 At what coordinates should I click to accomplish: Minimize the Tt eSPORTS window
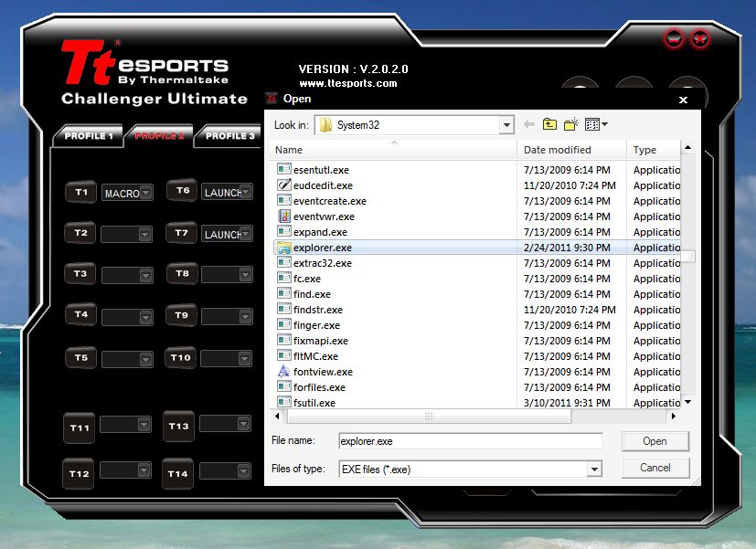674,39
